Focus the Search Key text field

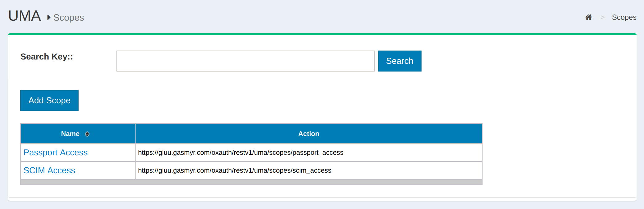click(245, 61)
